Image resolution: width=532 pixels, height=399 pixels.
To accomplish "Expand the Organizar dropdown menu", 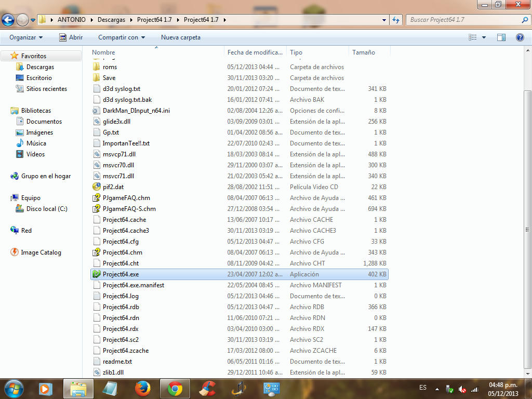I will [26, 37].
